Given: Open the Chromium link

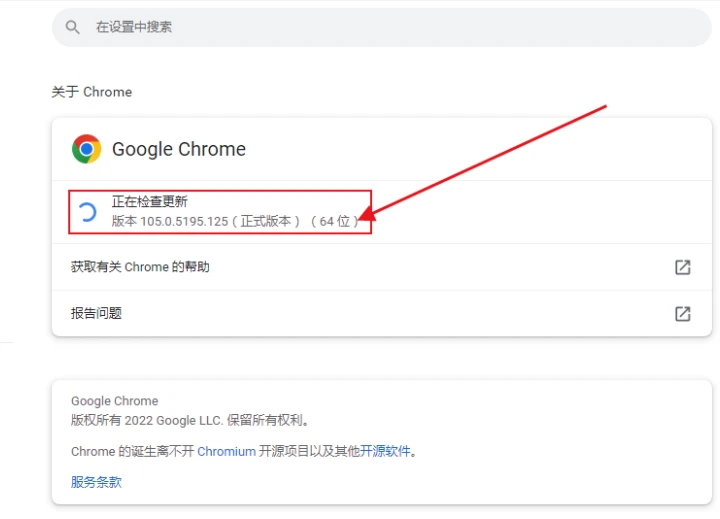Looking at the screenshot, I should (x=226, y=451).
